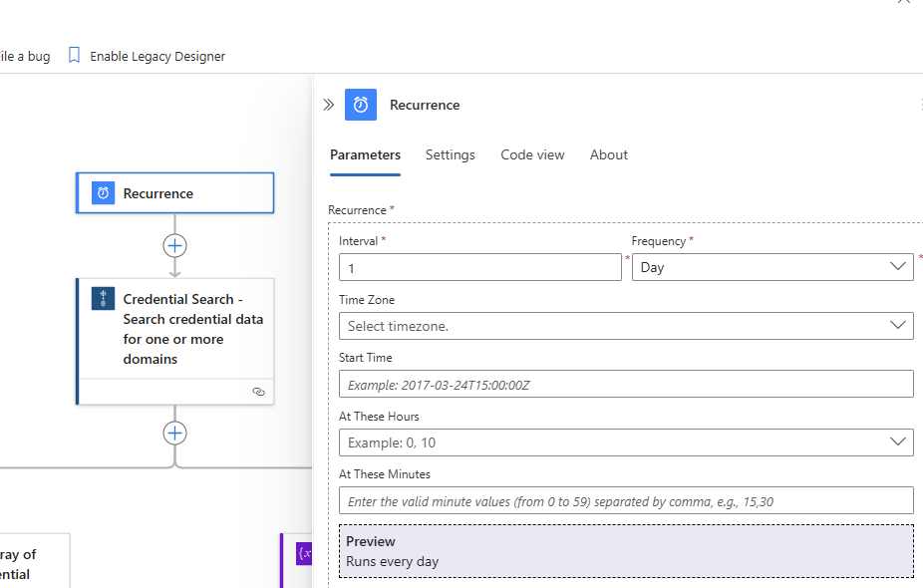Viewport: 923px width, 588px height.
Task: Add a step below Credential Search node
Action: (x=175, y=433)
